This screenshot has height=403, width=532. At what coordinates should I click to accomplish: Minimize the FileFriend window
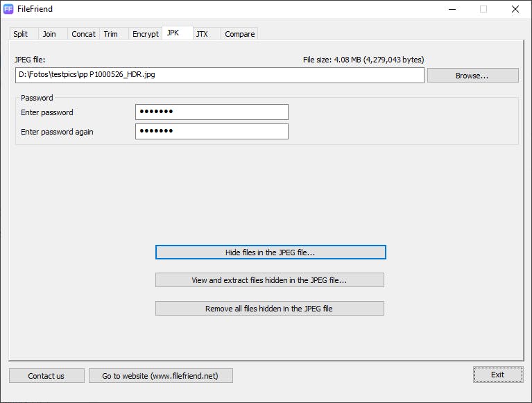(x=452, y=9)
